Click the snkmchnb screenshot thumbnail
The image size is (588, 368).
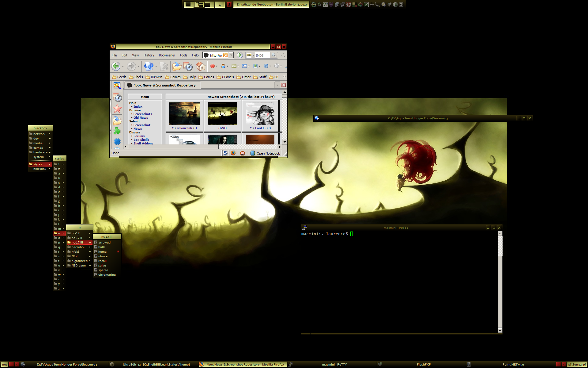[184, 113]
